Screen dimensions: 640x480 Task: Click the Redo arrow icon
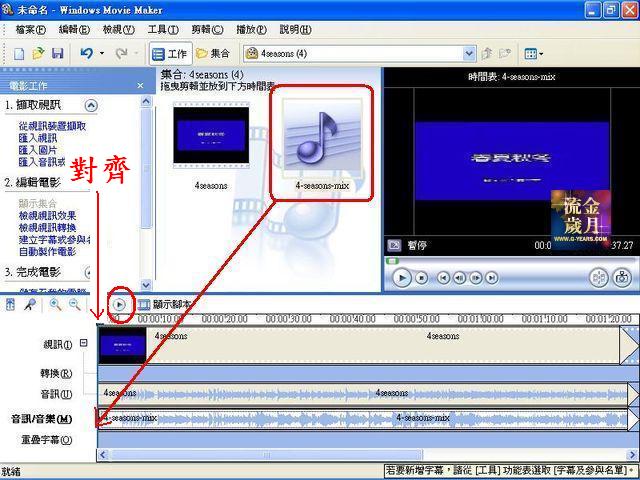[x=121, y=53]
